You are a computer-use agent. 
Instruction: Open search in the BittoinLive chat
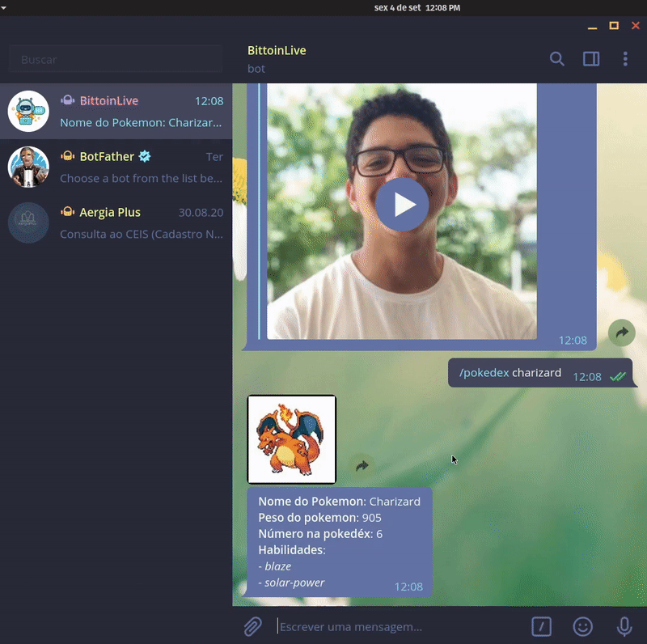556,59
